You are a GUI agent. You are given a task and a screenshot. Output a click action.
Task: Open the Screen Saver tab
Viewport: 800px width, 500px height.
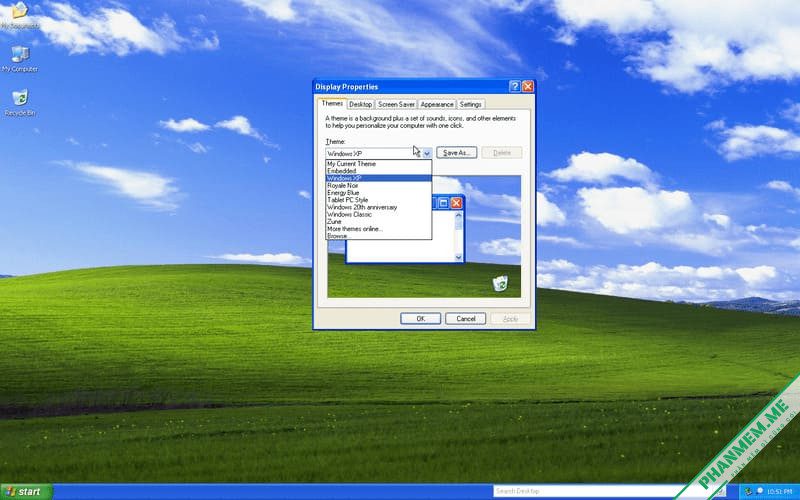click(x=396, y=104)
